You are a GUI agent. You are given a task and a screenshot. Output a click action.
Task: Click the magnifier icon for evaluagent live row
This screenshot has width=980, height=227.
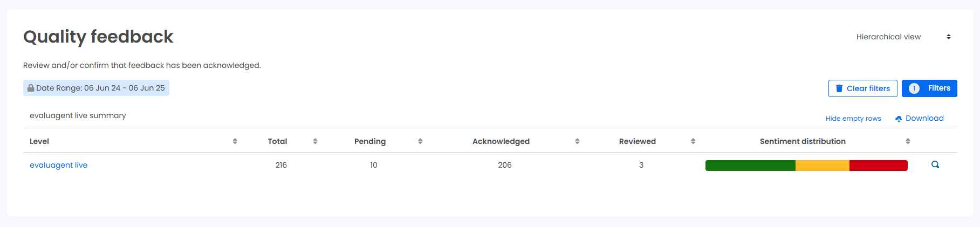tap(935, 165)
